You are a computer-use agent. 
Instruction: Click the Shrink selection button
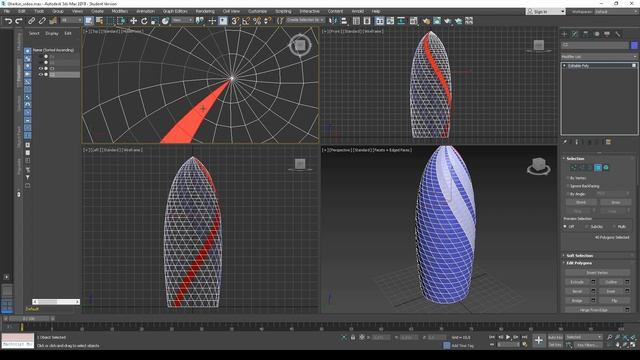581,202
